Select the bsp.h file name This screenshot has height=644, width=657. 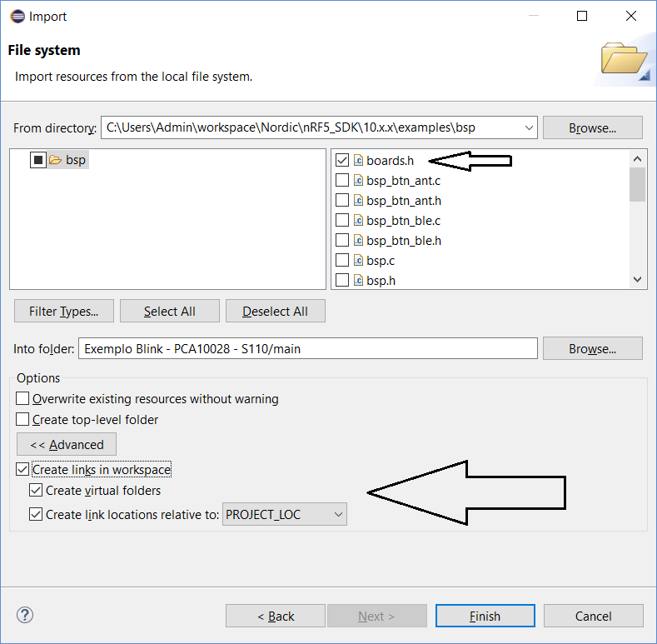381,281
